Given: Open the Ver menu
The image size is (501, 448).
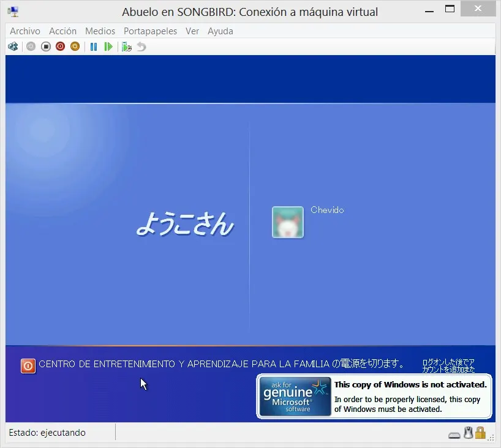Looking at the screenshot, I should coord(192,31).
